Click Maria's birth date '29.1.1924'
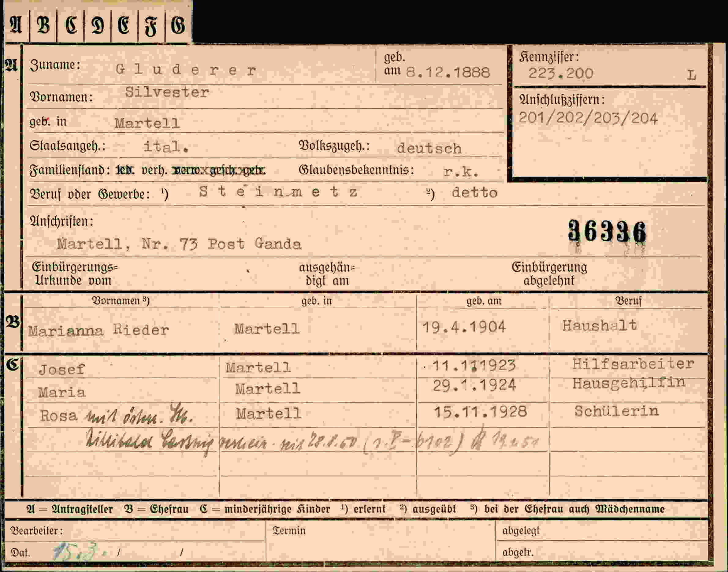 tap(474, 385)
